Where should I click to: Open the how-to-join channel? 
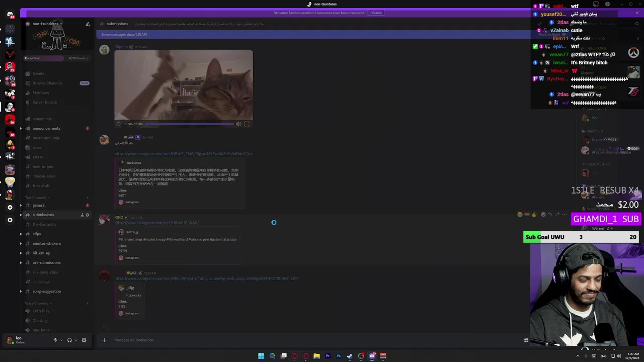pyautogui.click(x=57, y=166)
